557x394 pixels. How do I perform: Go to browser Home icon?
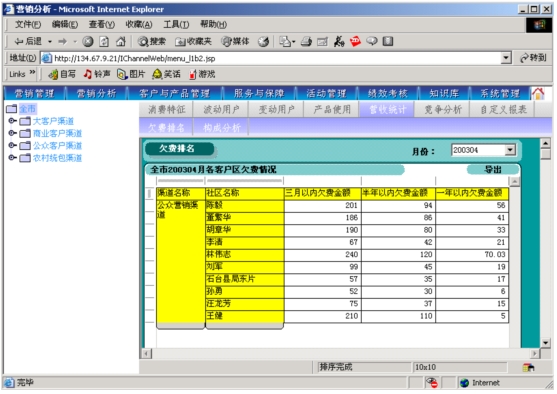click(x=121, y=42)
